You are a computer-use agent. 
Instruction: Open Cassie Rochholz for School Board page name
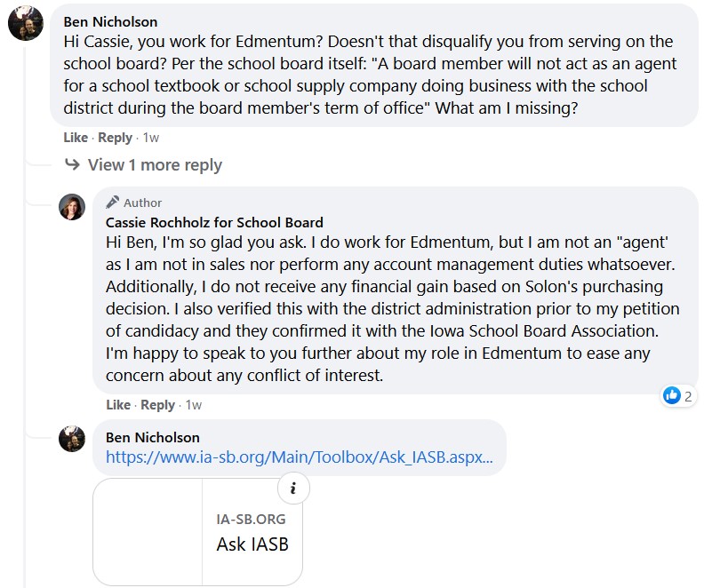pyautogui.click(x=214, y=222)
